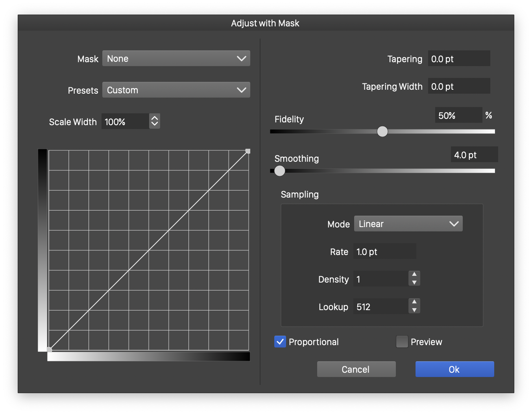Toggle the Proportional checkbox off
Viewport: 532px width, 414px height.
(x=280, y=342)
